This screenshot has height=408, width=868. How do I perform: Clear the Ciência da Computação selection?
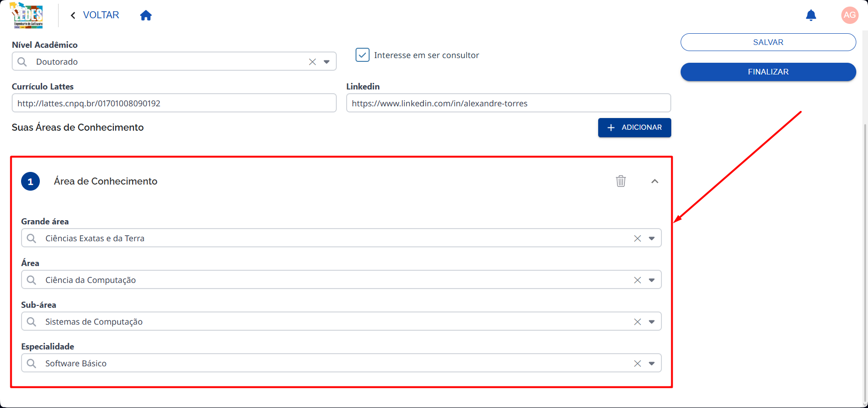coord(637,280)
